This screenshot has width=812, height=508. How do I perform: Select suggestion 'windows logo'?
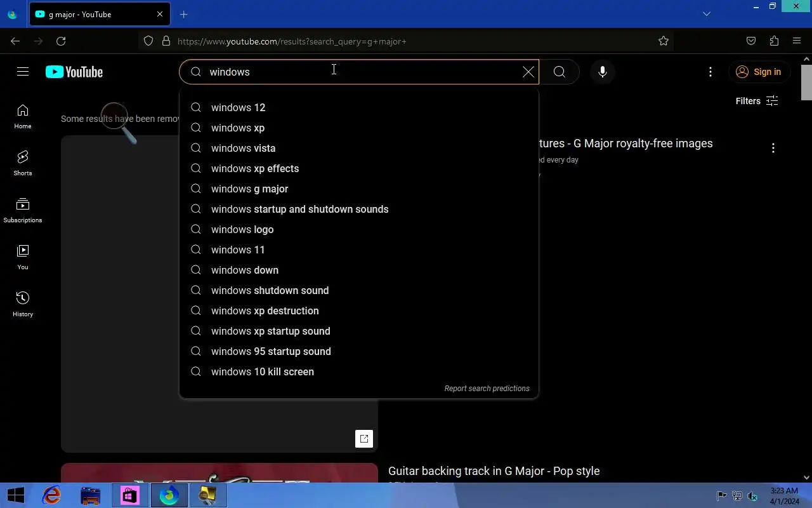(359, 229)
